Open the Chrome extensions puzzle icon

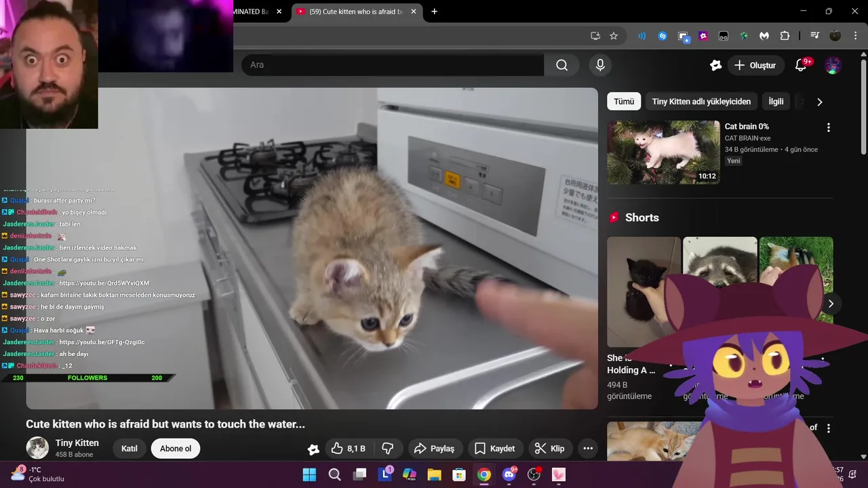coord(785,36)
